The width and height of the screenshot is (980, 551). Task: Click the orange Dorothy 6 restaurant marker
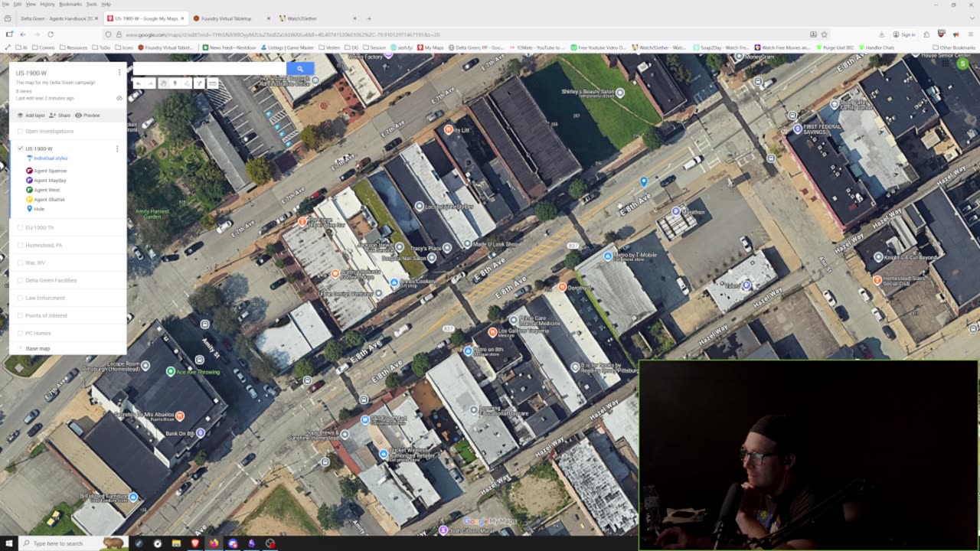point(562,287)
